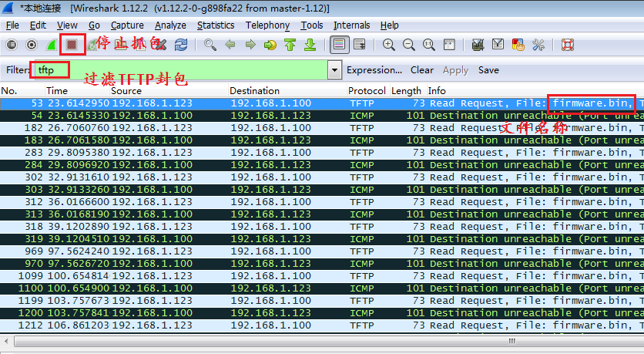Sort by the No. column header
The height and width of the screenshot is (354, 644).
pyautogui.click(x=22, y=90)
